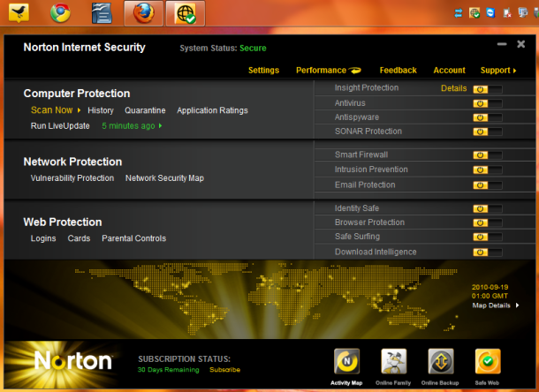The height and width of the screenshot is (392, 539).
Task: Open Network Security Map
Action: pos(164,178)
